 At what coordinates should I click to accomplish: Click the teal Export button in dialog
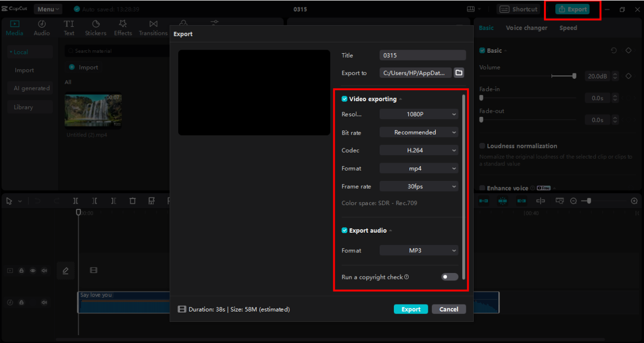[411, 309]
